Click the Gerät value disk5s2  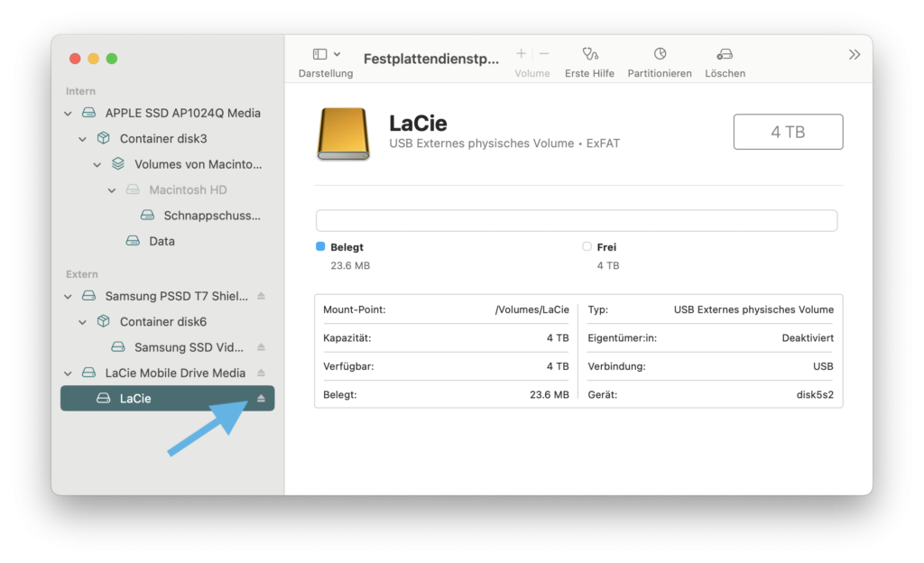[815, 395]
